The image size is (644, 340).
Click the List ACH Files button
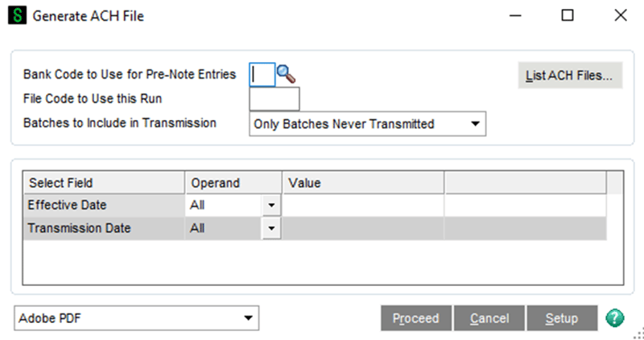[570, 76]
